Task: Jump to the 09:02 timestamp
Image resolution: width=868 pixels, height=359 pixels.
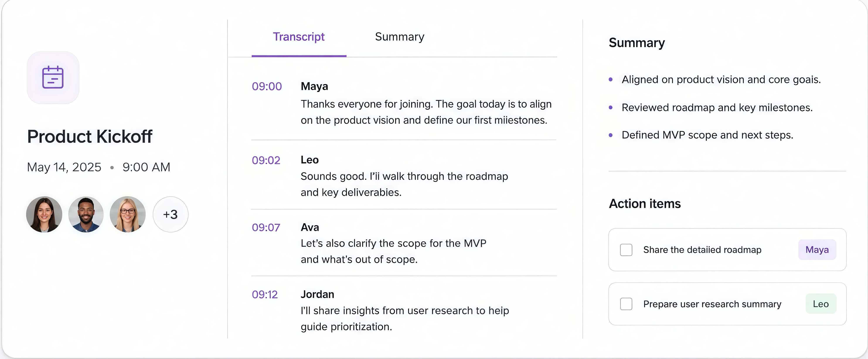Action: pyautogui.click(x=266, y=160)
